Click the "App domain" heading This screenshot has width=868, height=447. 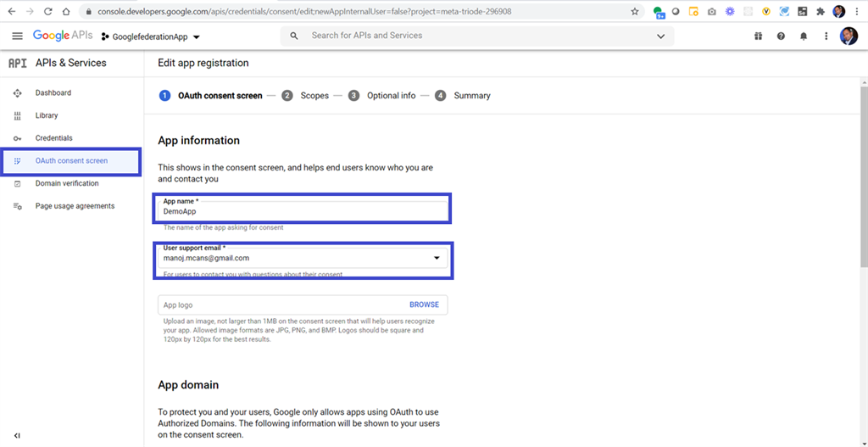pyautogui.click(x=188, y=385)
